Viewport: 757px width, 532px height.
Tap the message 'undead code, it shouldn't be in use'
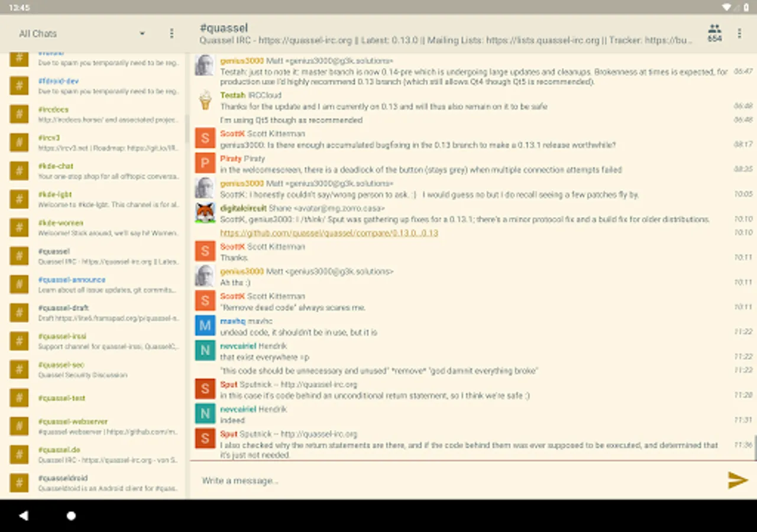(x=299, y=333)
